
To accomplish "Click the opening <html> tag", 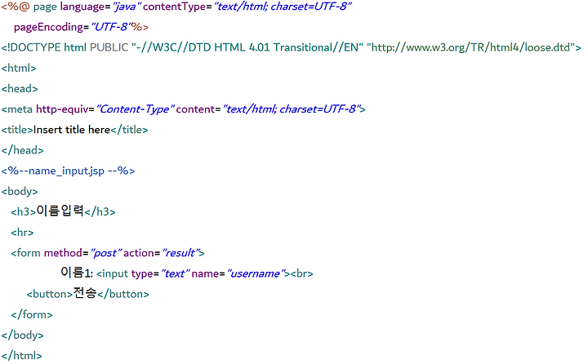I will coord(19,69).
